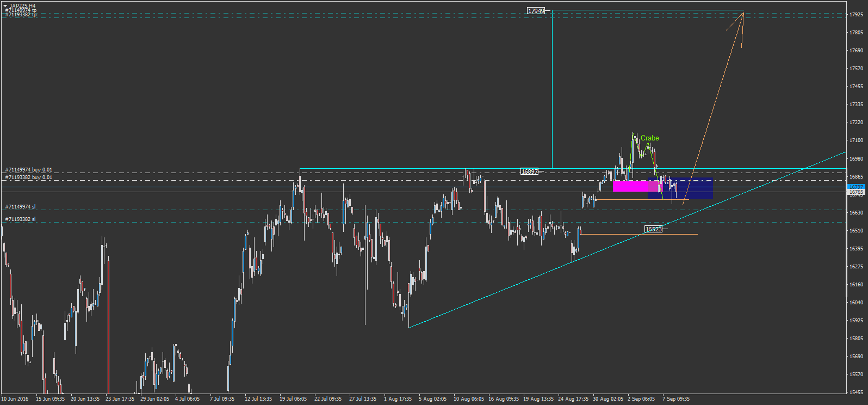868x405 pixels.
Task: Click 16275 on the price scale
Action: click(856, 267)
